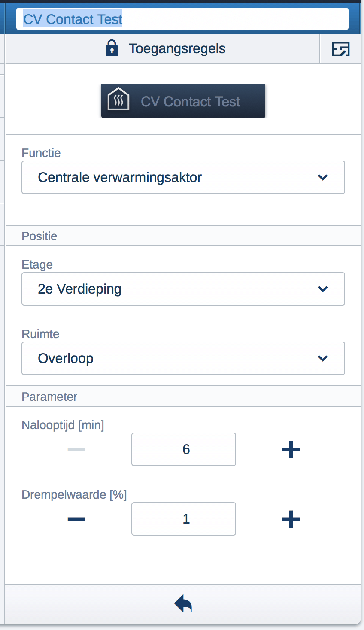Image resolution: width=364 pixels, height=630 pixels.
Task: Open the Etage dropdown showing 2e Verdieping
Action: pyautogui.click(x=183, y=289)
